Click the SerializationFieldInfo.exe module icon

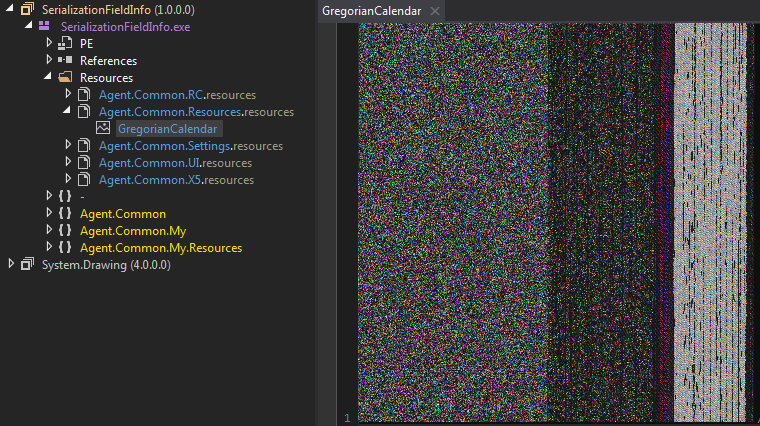pyautogui.click(x=45, y=26)
